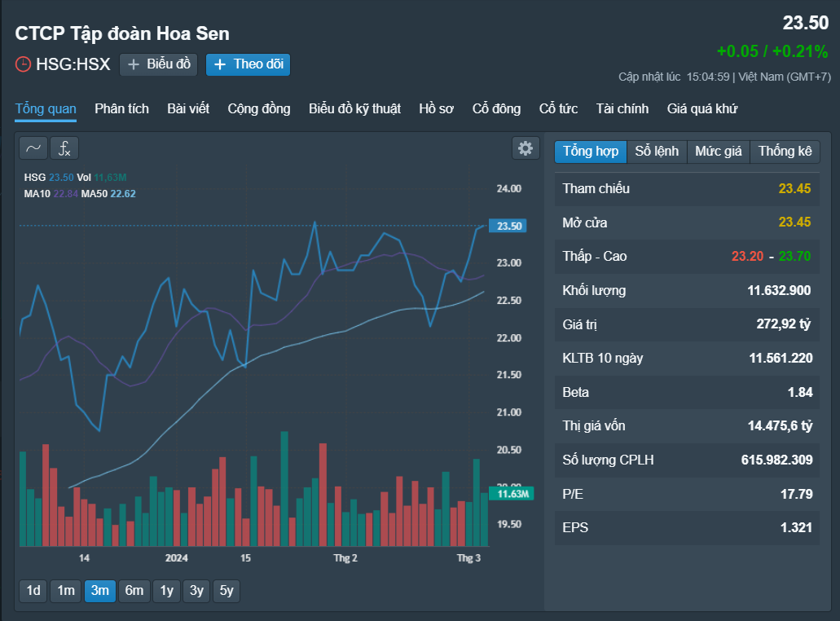The height and width of the screenshot is (621, 840).
Task: Open the Bài viết tab
Action: click(x=188, y=108)
